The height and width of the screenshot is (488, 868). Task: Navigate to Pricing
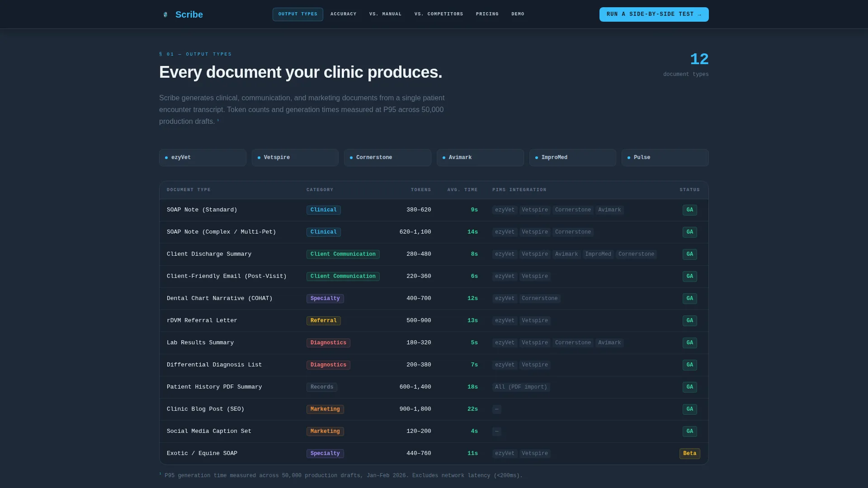click(x=487, y=14)
